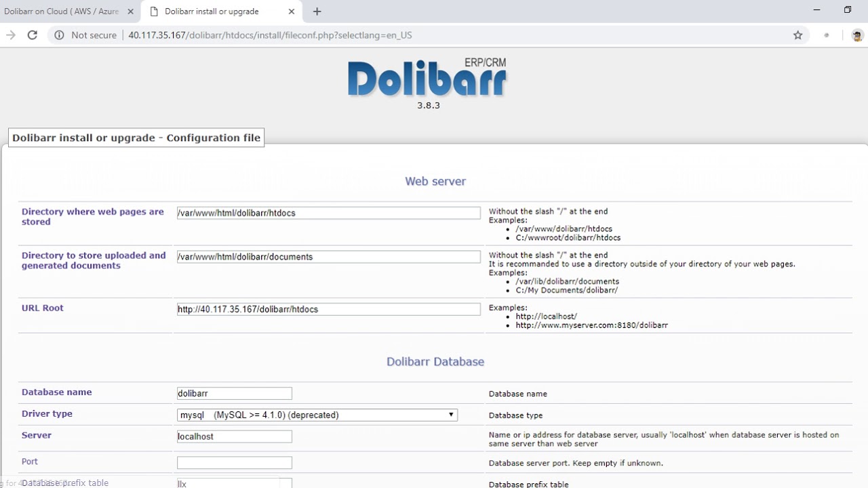Viewport: 868px width, 488px height.
Task: Click the Database prefix table field
Action: coord(234,483)
